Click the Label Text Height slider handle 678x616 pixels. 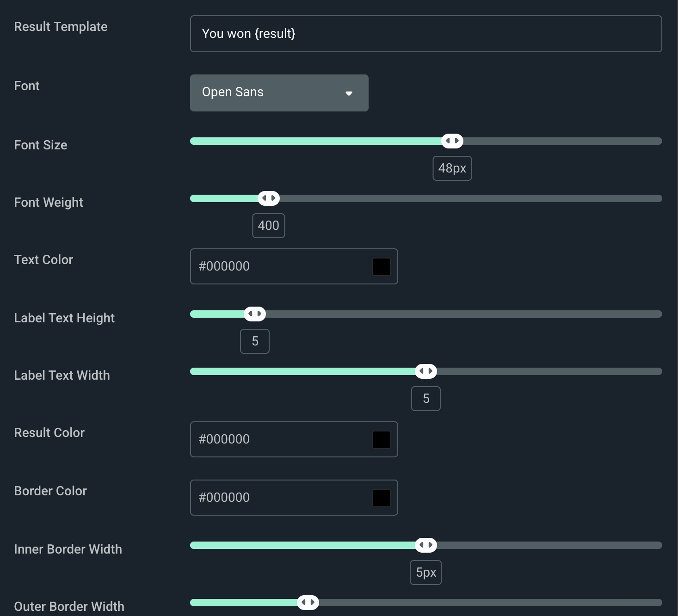click(x=255, y=314)
